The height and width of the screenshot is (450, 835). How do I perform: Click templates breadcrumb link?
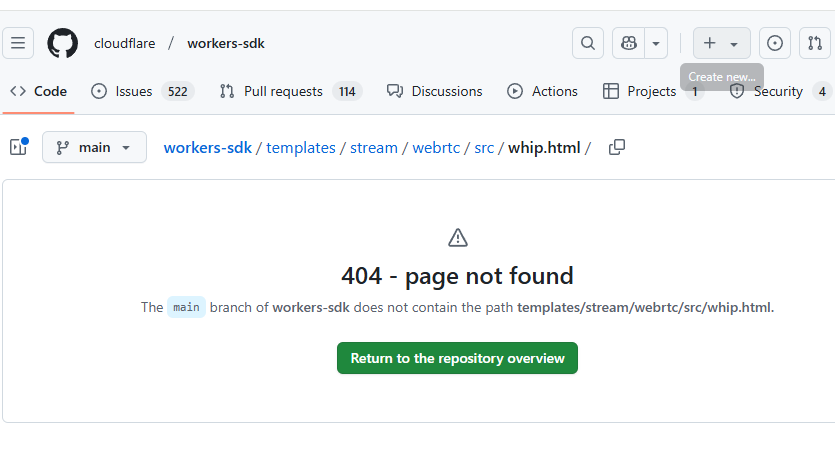[x=301, y=148]
